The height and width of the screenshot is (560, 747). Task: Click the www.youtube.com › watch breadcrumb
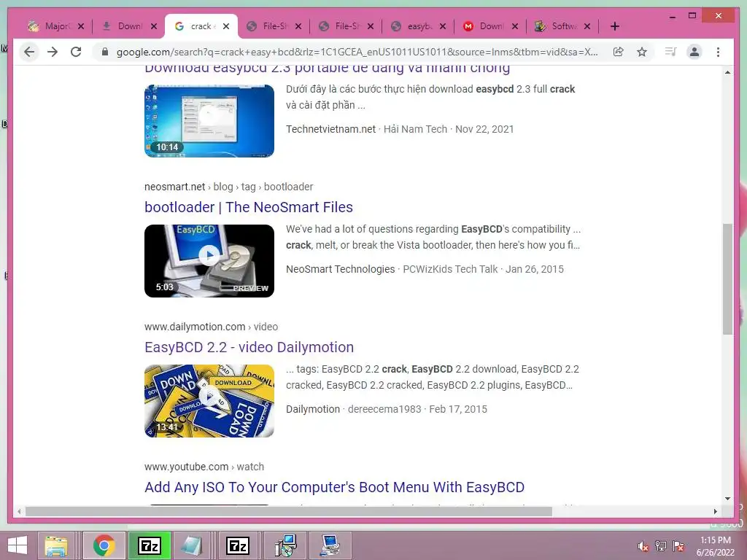coord(204,467)
